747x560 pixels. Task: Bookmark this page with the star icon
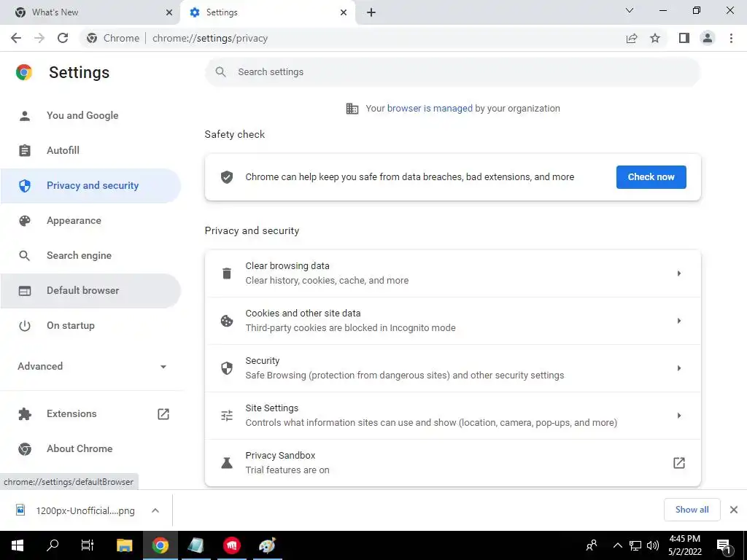[655, 38]
